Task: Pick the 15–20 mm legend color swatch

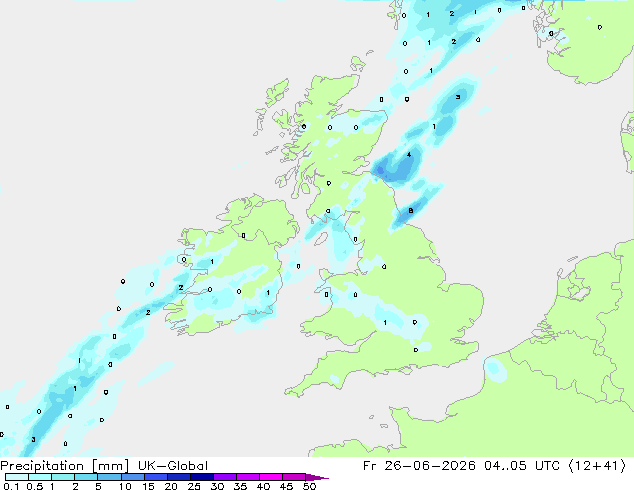Action: 156,477
